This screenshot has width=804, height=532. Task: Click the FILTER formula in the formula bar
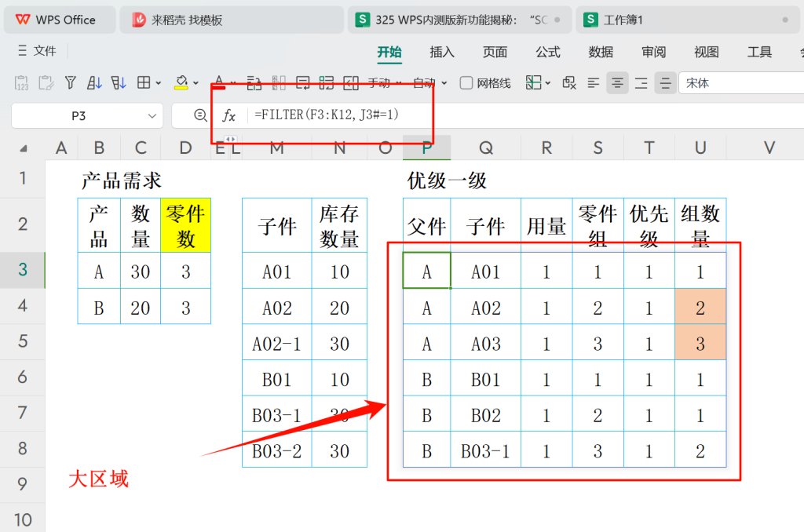(x=326, y=115)
